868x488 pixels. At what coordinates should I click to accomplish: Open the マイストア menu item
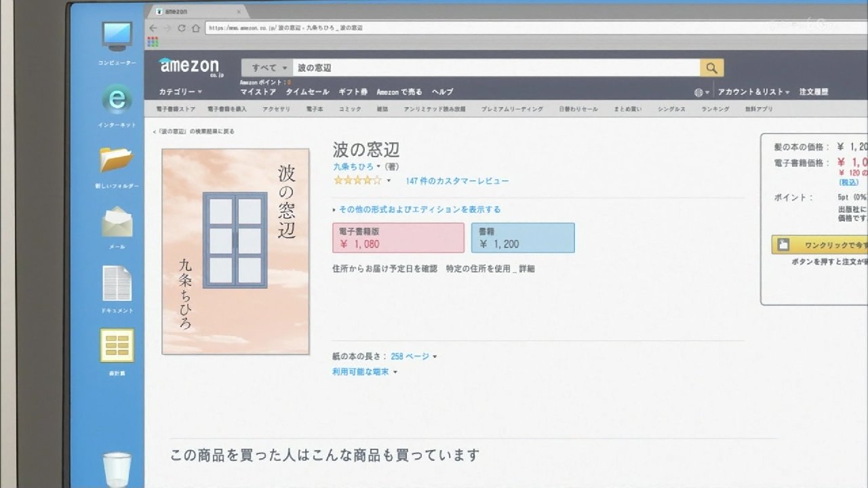click(258, 92)
